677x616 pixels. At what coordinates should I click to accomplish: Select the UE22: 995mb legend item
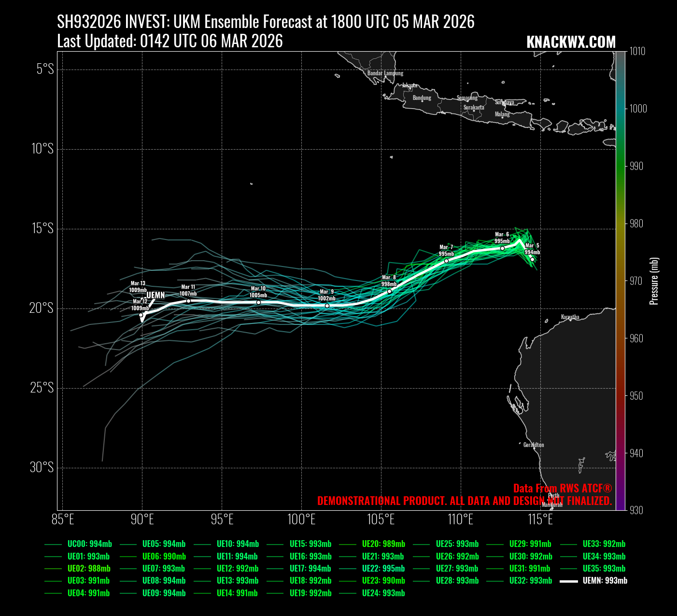point(383,569)
